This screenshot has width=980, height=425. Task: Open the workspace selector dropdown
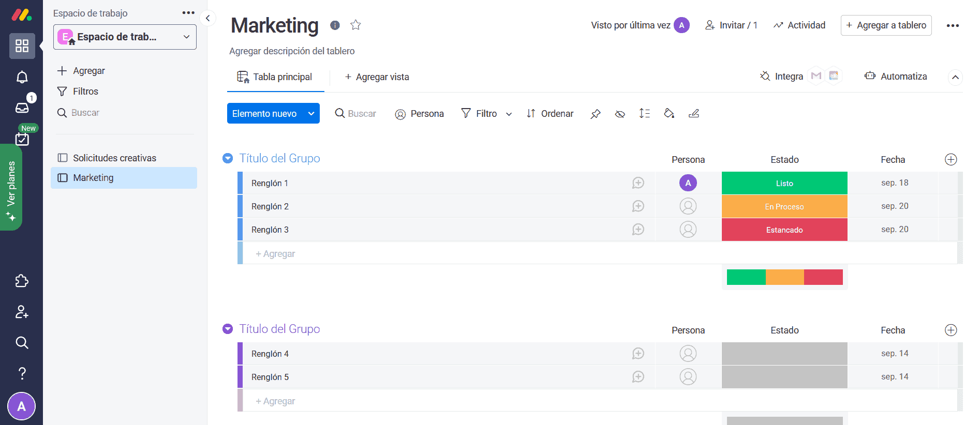[125, 37]
